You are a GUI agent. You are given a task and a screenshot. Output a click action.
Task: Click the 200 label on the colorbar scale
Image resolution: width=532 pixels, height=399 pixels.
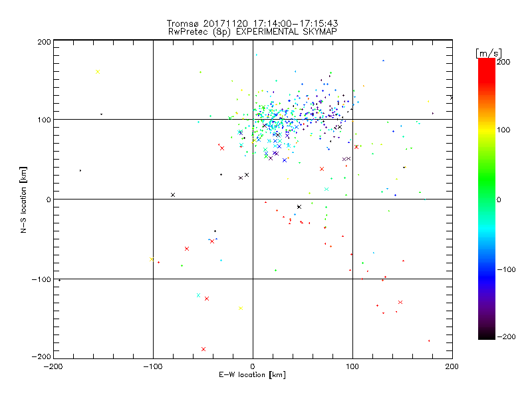(503, 62)
